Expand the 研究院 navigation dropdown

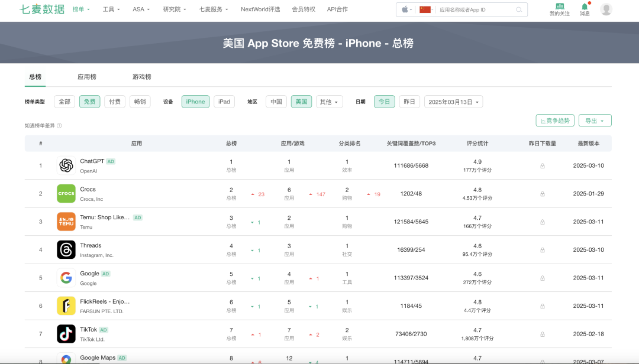click(x=175, y=9)
